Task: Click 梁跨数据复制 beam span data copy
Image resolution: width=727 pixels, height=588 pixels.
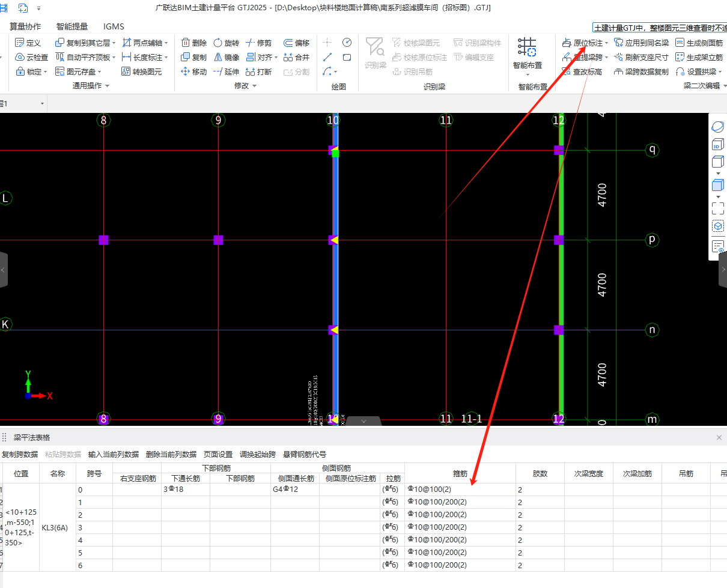Action: 642,71
